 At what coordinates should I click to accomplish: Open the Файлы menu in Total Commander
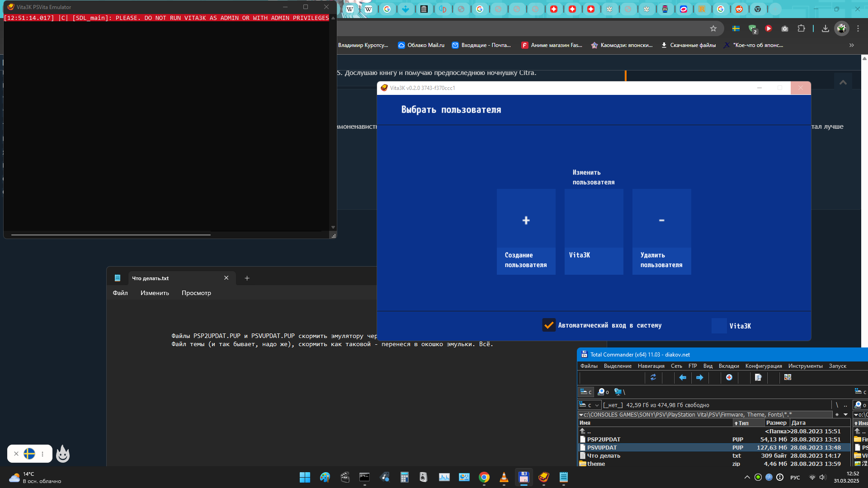pos(589,366)
